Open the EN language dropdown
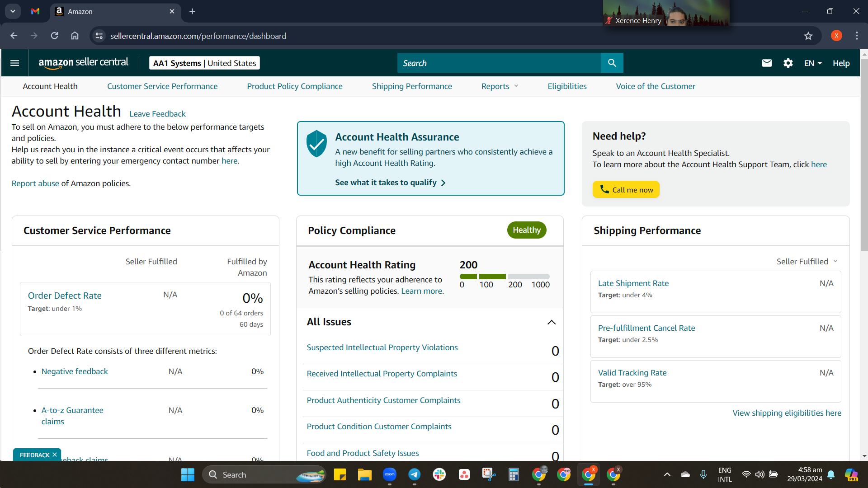868x488 pixels. (813, 63)
